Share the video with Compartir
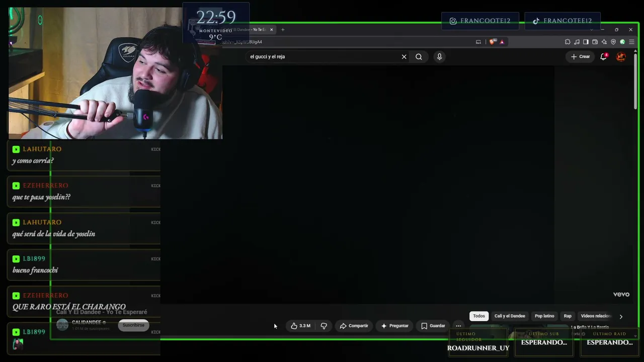Screen dimensions: 644x362 (354, 326)
